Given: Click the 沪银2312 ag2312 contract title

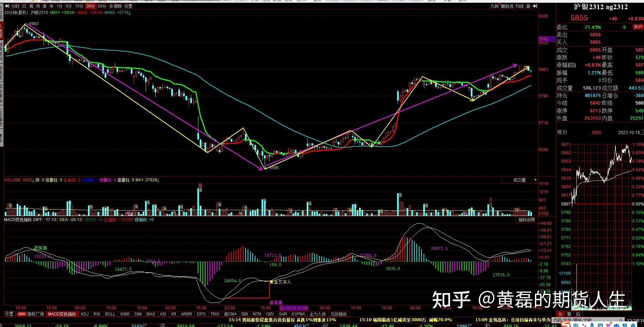Looking at the screenshot, I should pyautogui.click(x=601, y=7).
